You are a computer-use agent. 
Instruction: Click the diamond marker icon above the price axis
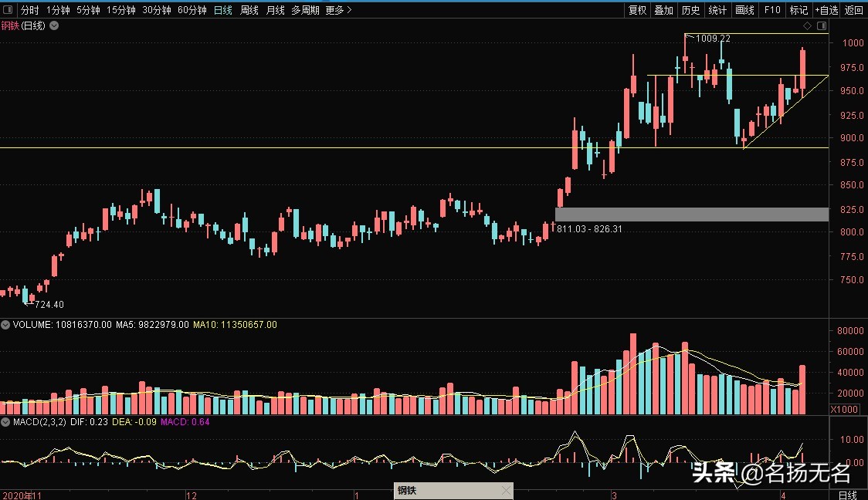(807, 26)
